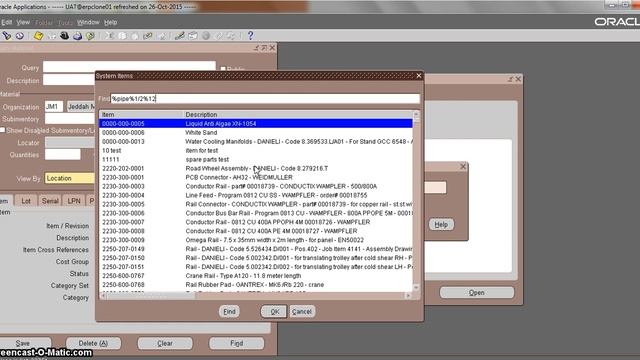Switch to the Lot tab
Screen dimensions: 640x360
pyautogui.click(x=26, y=201)
